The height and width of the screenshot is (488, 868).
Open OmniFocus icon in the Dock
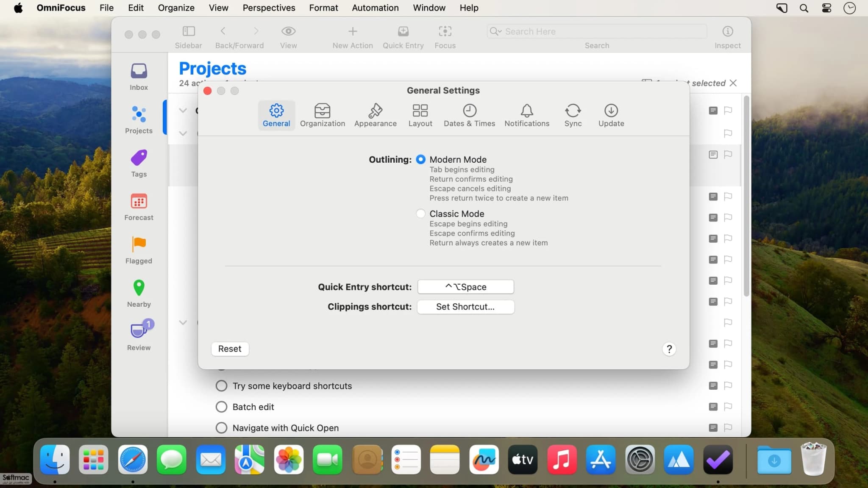[x=718, y=460]
